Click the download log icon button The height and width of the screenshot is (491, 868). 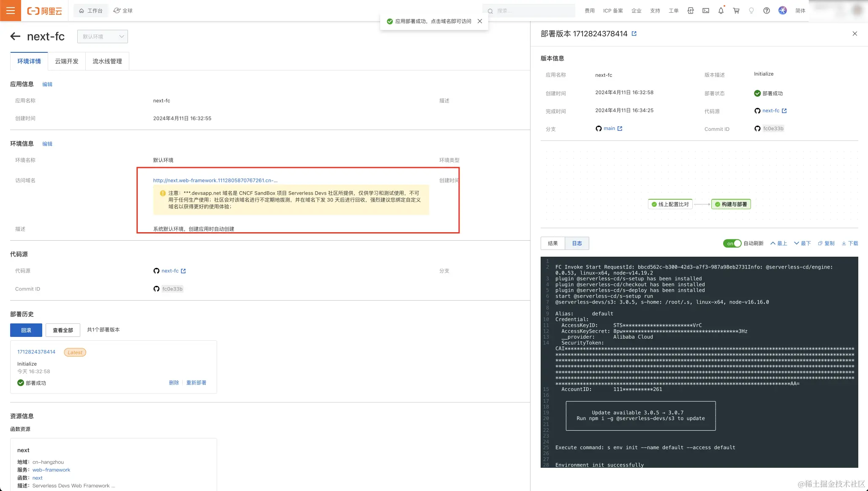point(850,243)
